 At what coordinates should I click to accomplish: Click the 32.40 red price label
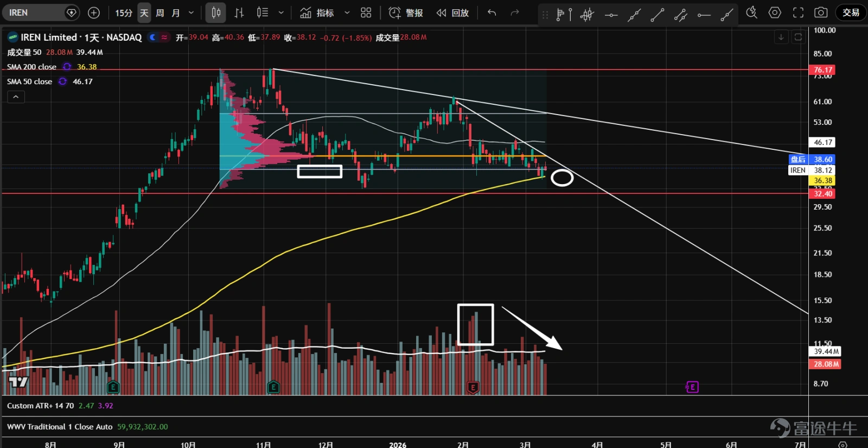[822, 193]
